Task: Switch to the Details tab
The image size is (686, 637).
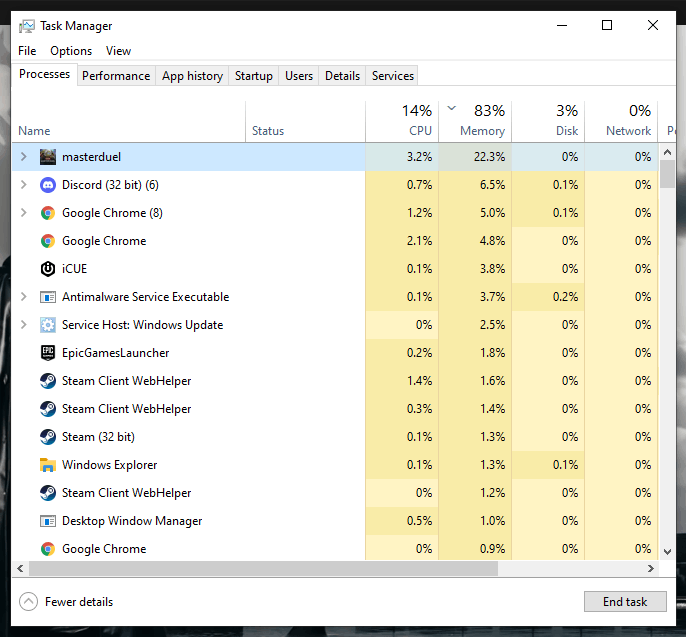Action: 342,76
